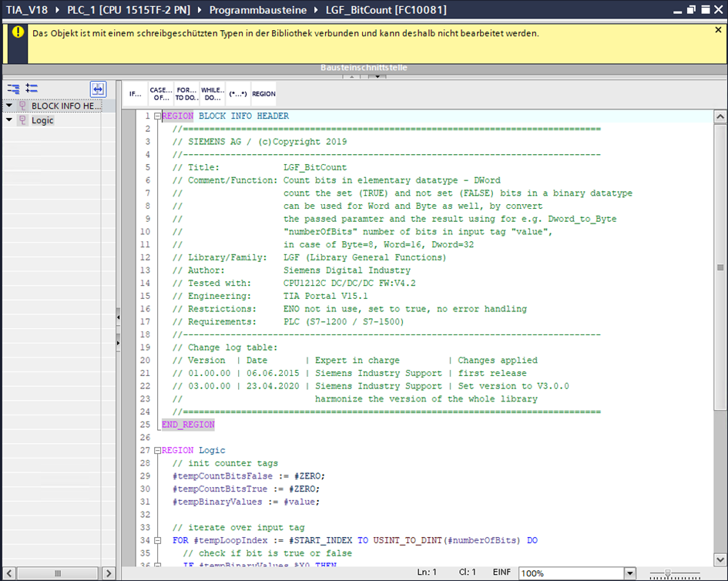Insert a WHILE DO loop template
Image resolution: width=728 pixels, height=581 pixels.
(212, 94)
